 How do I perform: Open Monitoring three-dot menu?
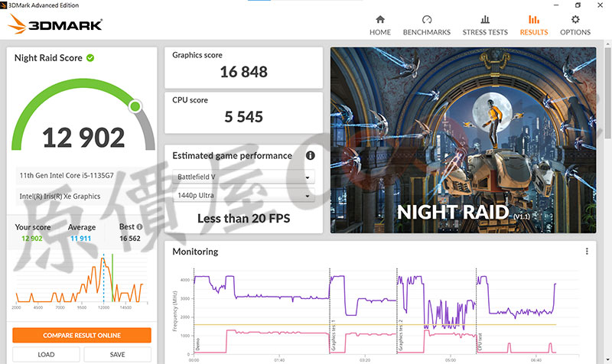[x=587, y=252]
